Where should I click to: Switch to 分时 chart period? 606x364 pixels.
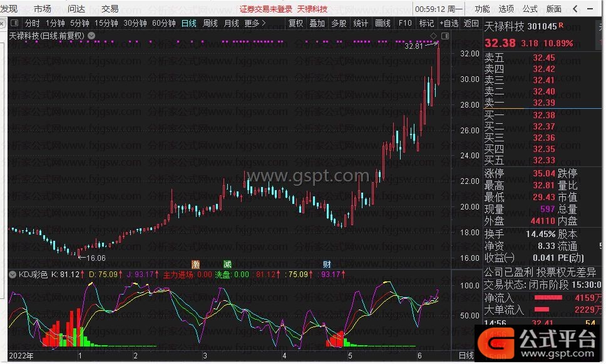[x=33, y=23]
